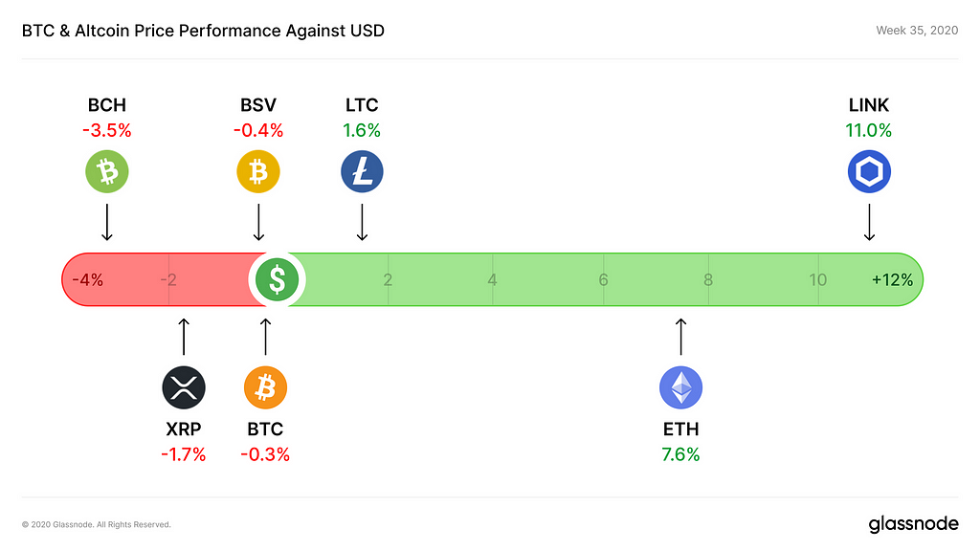The height and width of the screenshot is (551, 980).
Task: Click the green Bitcoin Cash coin icon
Action: (x=107, y=171)
